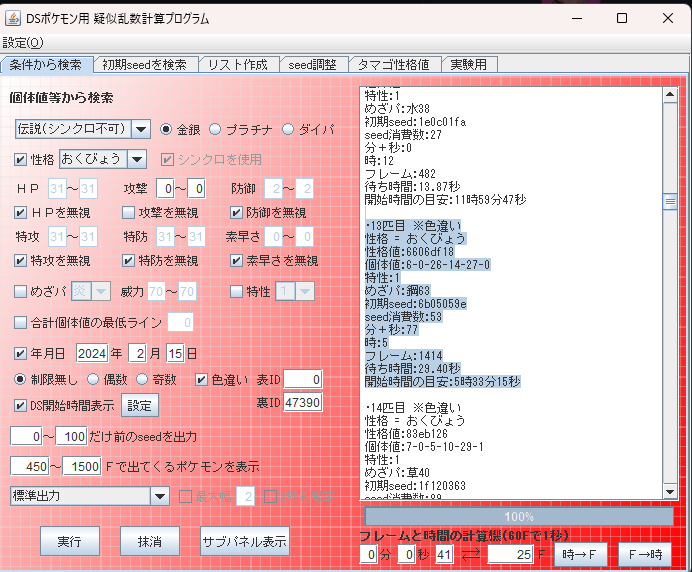The width and height of the screenshot is (692, 572).
Task: Open the seed調整 tab
Action: pyautogui.click(x=312, y=65)
